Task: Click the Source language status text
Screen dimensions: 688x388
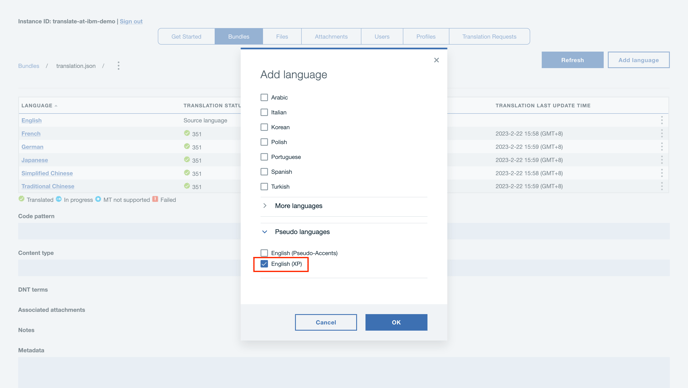Action: 205,120
